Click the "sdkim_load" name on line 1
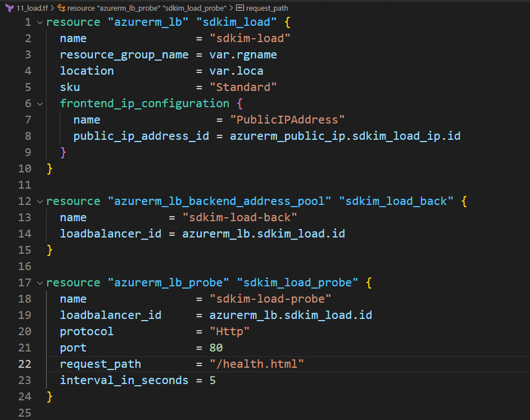 pyautogui.click(x=236, y=22)
